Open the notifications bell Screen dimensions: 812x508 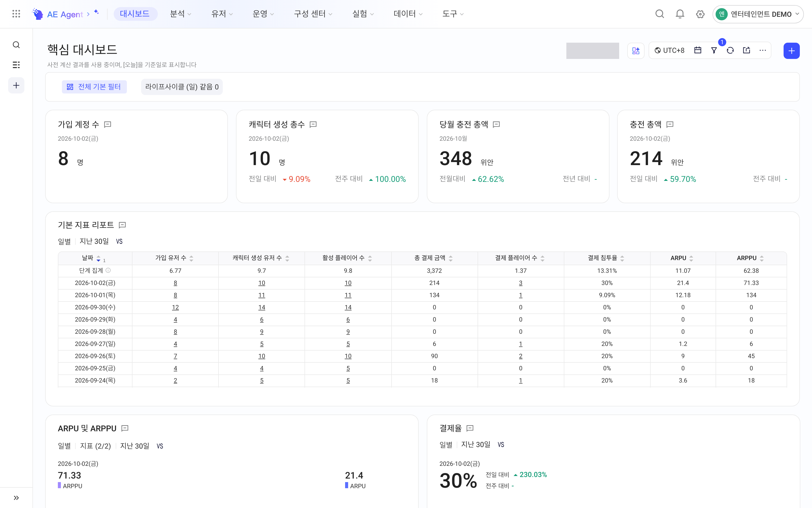point(680,14)
